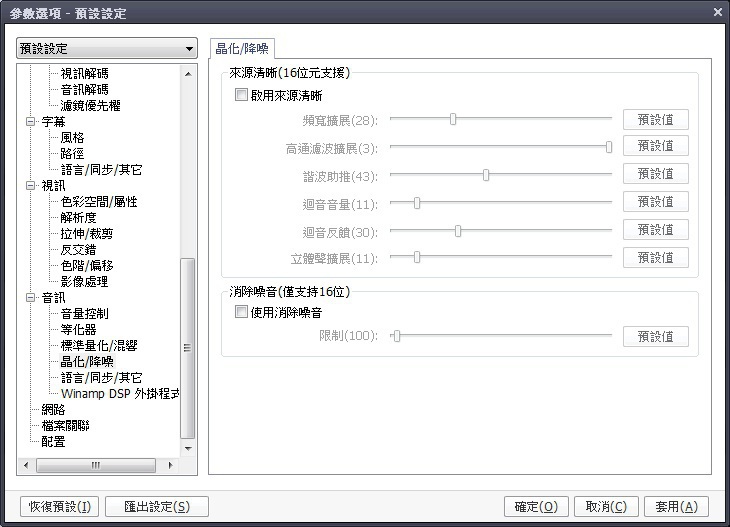Reset 高通濾波擴展 with its 預設值 button

[x=656, y=146]
